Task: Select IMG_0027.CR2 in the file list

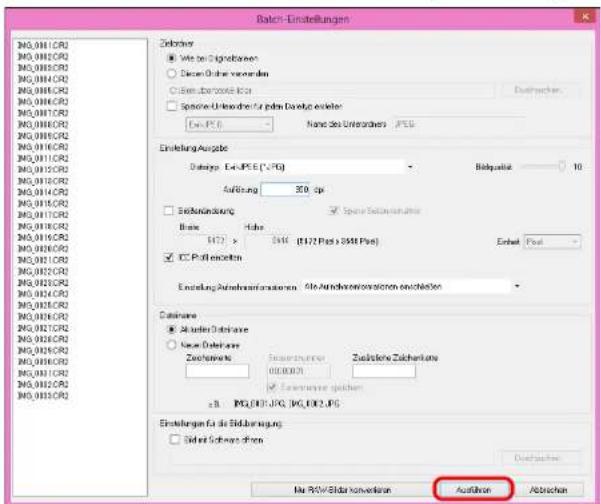Action: tap(43, 328)
